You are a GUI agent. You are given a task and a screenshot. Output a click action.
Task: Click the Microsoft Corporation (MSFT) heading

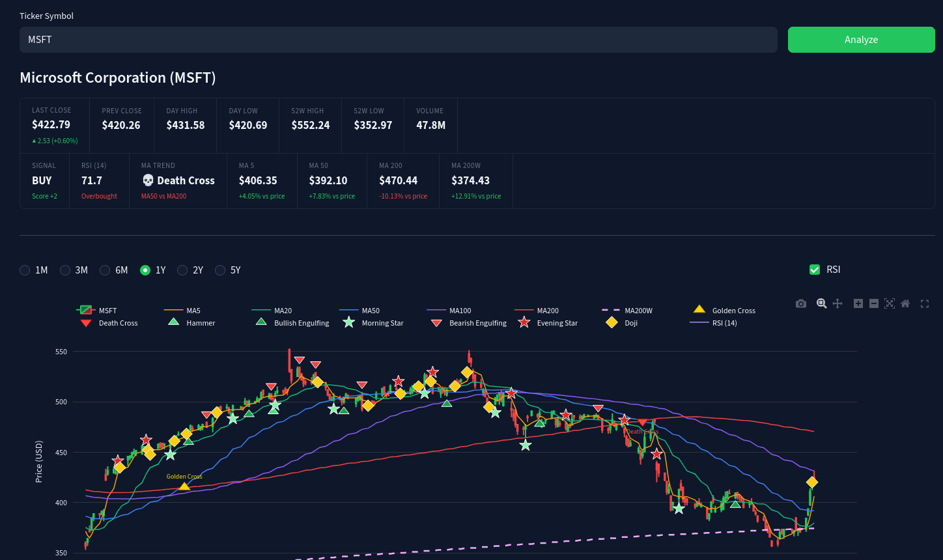118,77
